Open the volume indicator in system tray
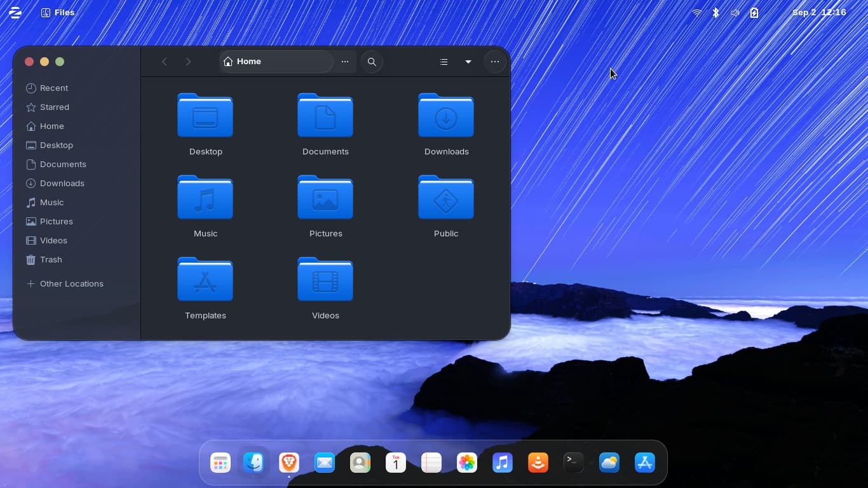 [x=735, y=13]
